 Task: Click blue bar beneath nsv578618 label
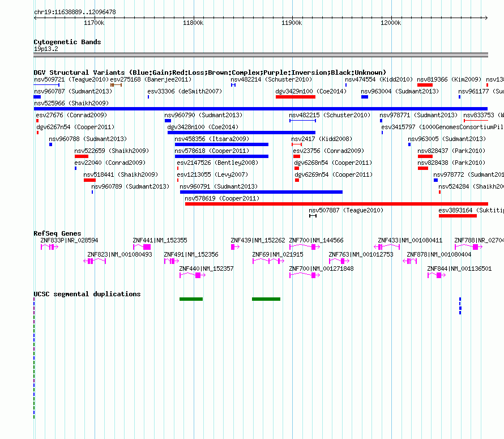(221, 156)
